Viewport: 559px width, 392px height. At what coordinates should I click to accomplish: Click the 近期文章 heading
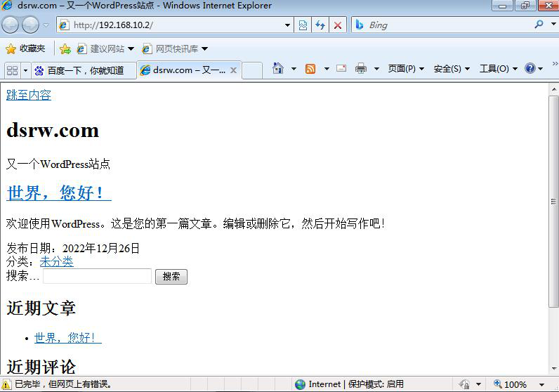pos(41,308)
